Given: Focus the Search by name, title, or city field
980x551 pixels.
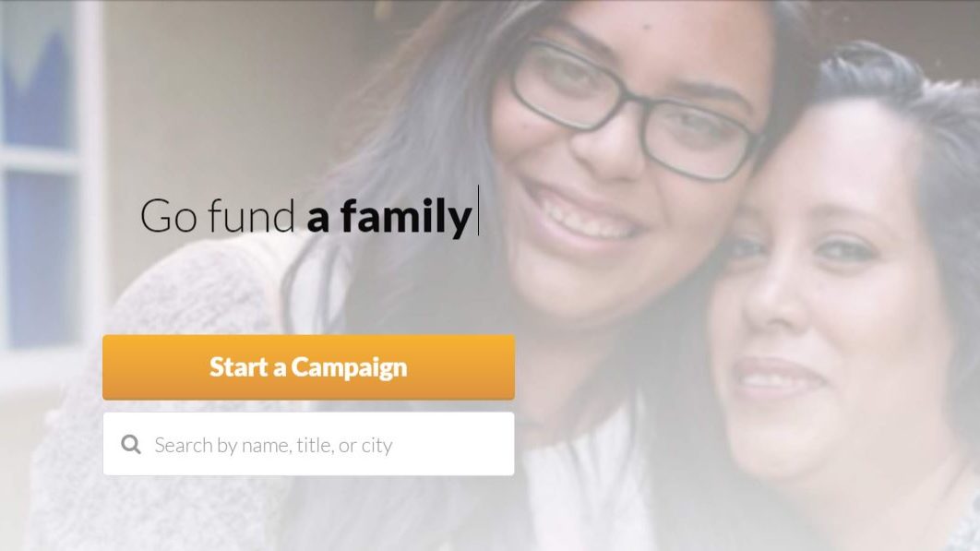Looking at the screenshot, I should click(x=309, y=443).
